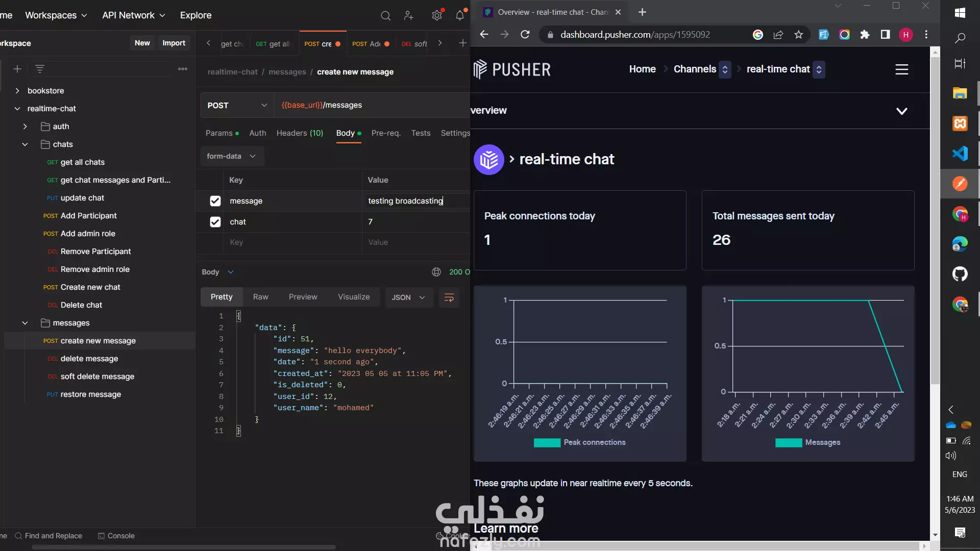Switch response view to Visualize

tap(354, 297)
